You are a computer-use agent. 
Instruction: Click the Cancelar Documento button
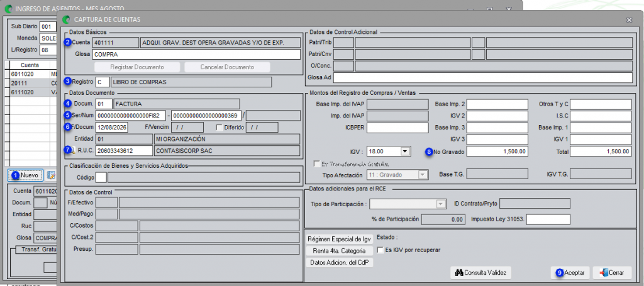227,67
